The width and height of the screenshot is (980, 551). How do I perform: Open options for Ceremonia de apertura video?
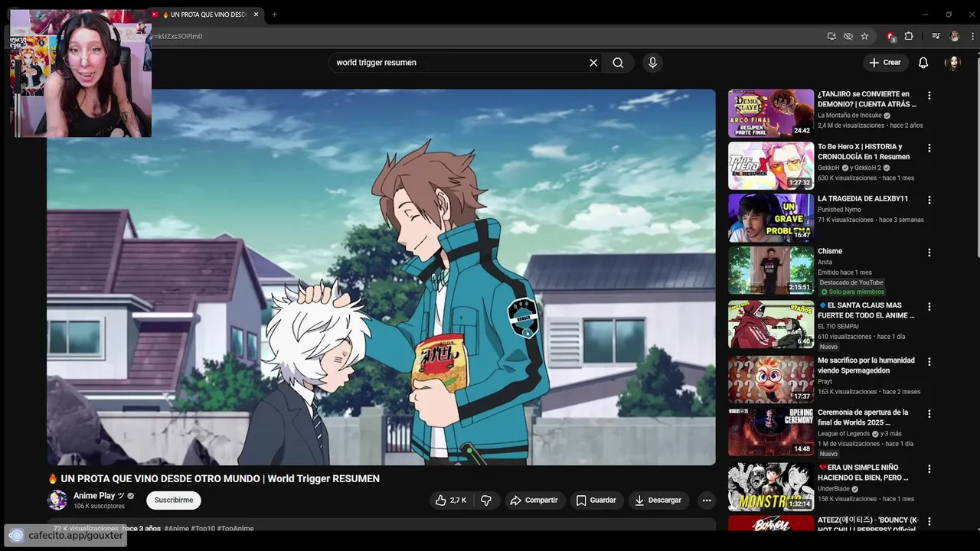[929, 413]
